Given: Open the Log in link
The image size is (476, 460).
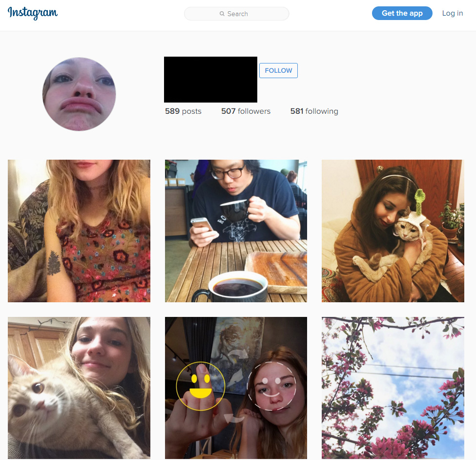Looking at the screenshot, I should point(452,13).
